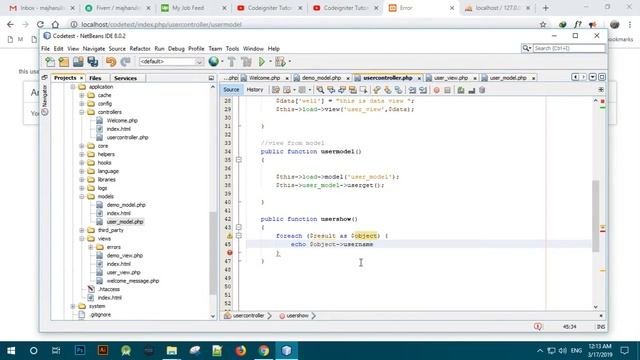This screenshot has height=360, width=640.
Task: Open the Refactor menu
Action: tap(140, 49)
